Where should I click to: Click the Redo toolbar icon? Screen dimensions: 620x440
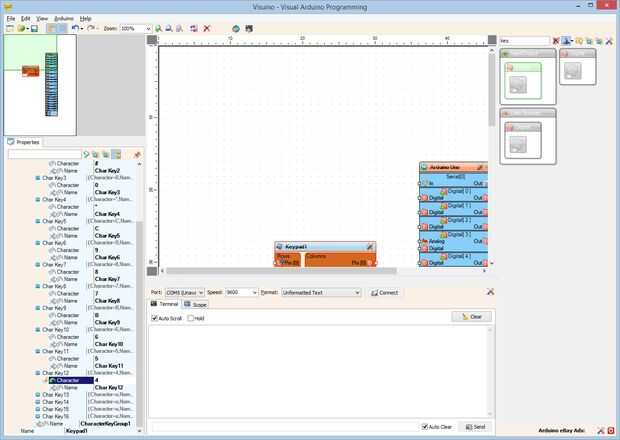pyautogui.click(x=91, y=28)
